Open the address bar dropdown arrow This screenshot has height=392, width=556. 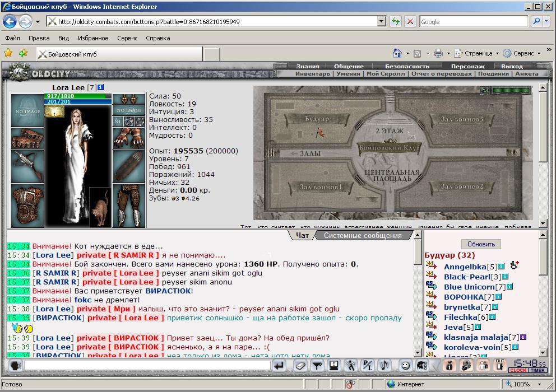(x=382, y=22)
